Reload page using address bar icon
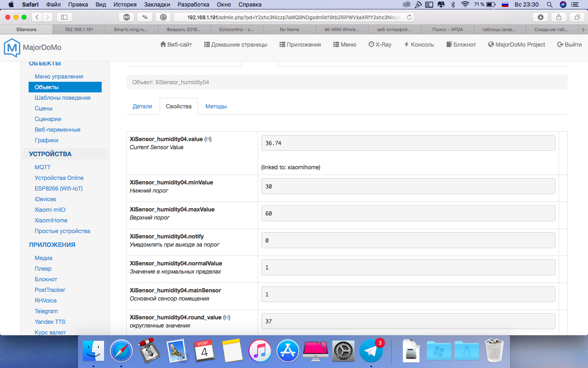The image size is (588, 368). [409, 17]
